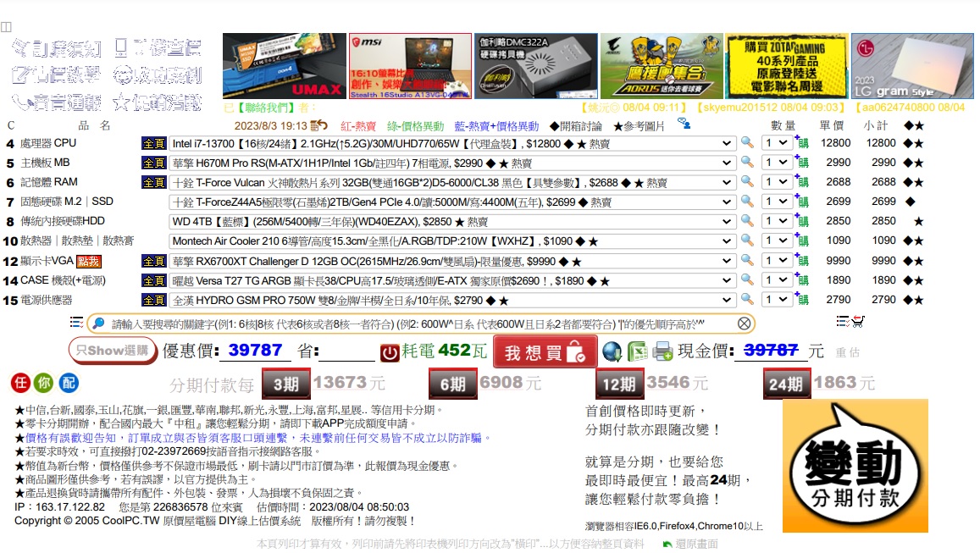Click the green 你 circle icon

click(44, 383)
